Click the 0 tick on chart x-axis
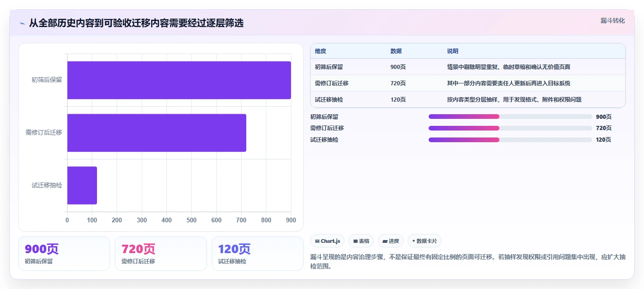The height and width of the screenshot is (289, 644). [67, 220]
